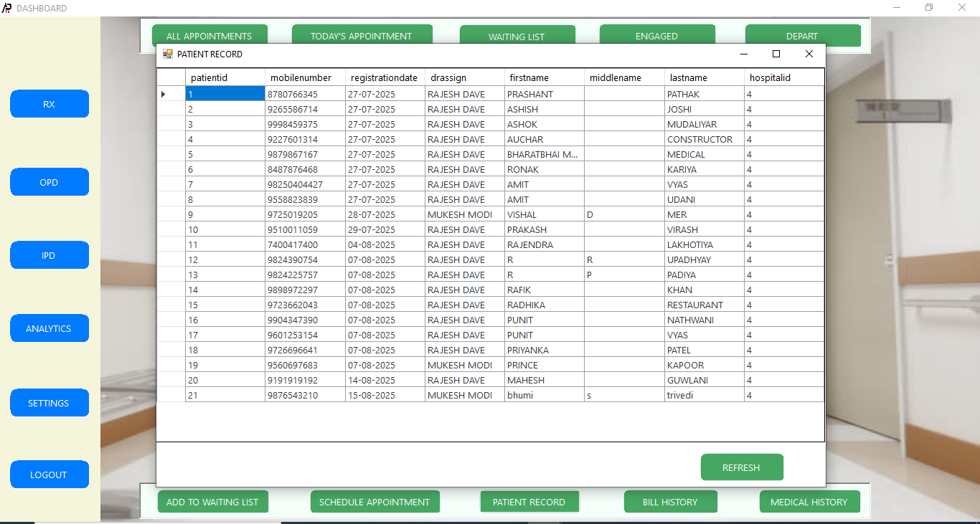Open the OPD section
The image size is (980, 524).
click(x=49, y=182)
